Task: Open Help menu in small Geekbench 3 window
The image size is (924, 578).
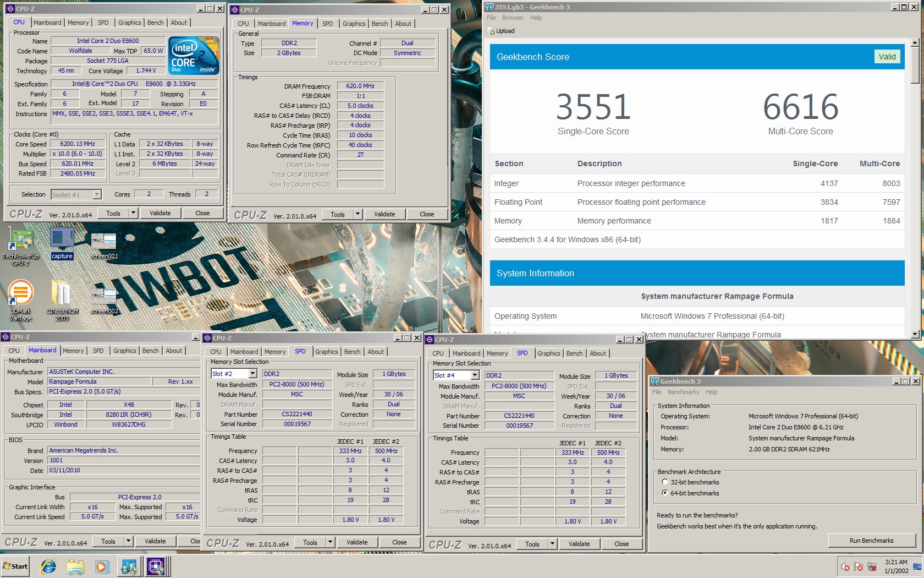Action: 711,392
